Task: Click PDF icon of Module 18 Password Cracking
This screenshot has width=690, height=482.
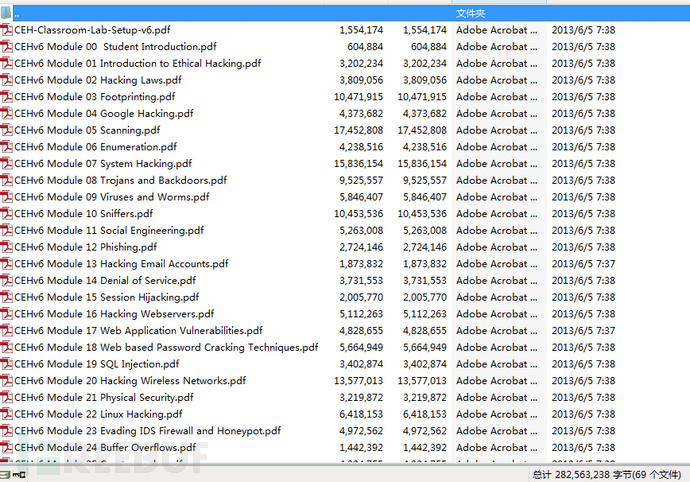Action: 6,348
